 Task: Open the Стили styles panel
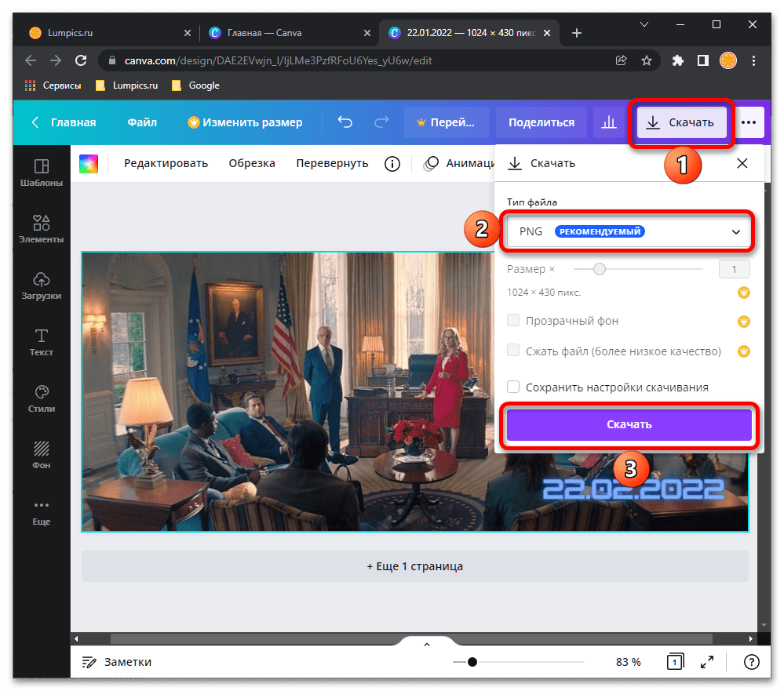42,398
